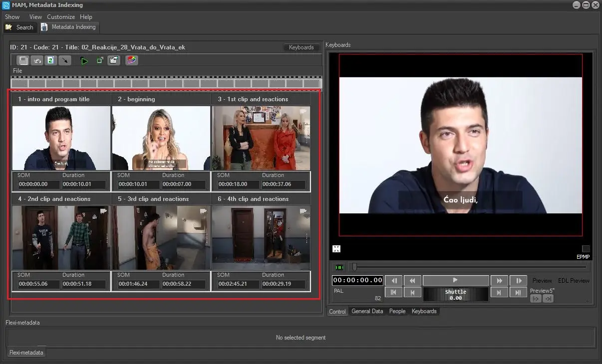Click the Save floppy disk icon
This screenshot has height=364, width=602.
pyautogui.click(x=23, y=60)
